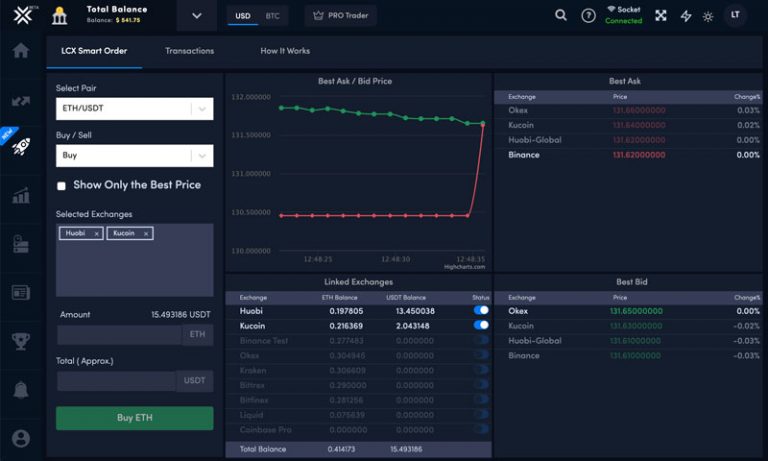Open the notifications bell sidebar icon
Image resolution: width=768 pixels, height=461 pixels.
(21, 390)
